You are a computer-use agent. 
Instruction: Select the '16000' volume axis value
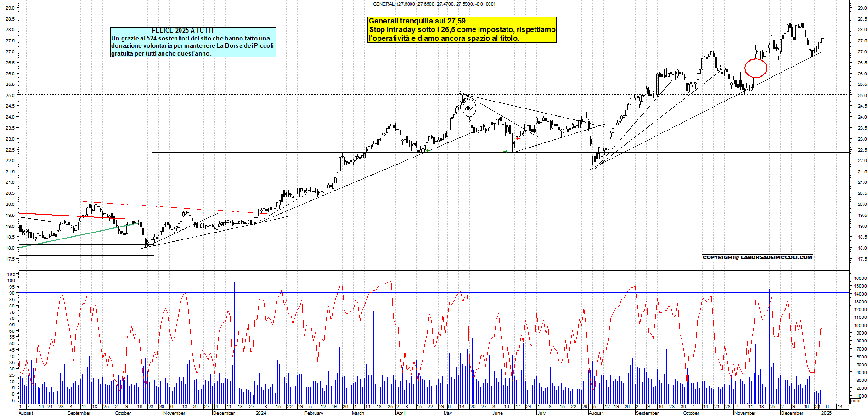coord(860,278)
